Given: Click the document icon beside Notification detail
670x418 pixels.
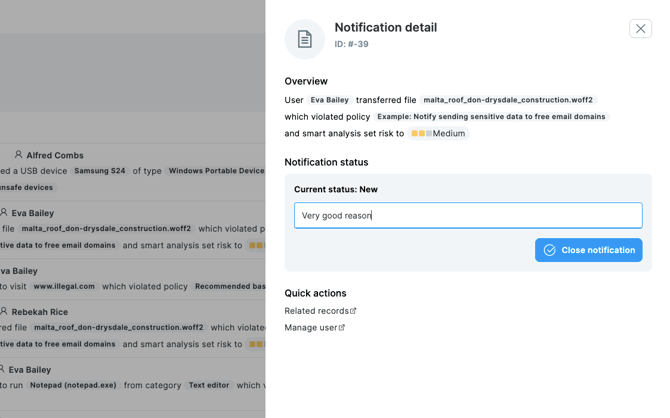Looking at the screenshot, I should pos(304,39).
